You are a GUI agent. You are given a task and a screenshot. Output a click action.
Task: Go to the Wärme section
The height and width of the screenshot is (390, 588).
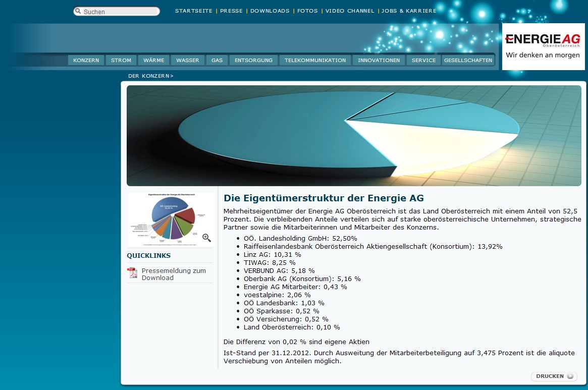(x=154, y=60)
